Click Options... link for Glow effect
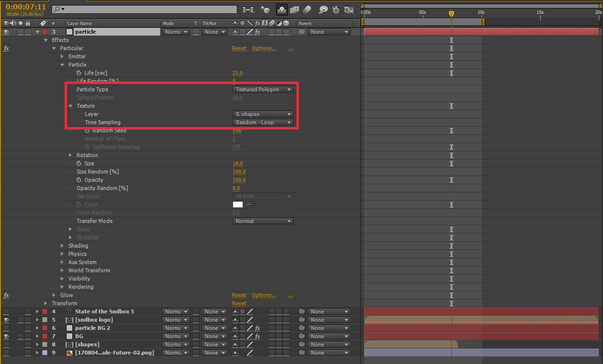 tap(264, 295)
